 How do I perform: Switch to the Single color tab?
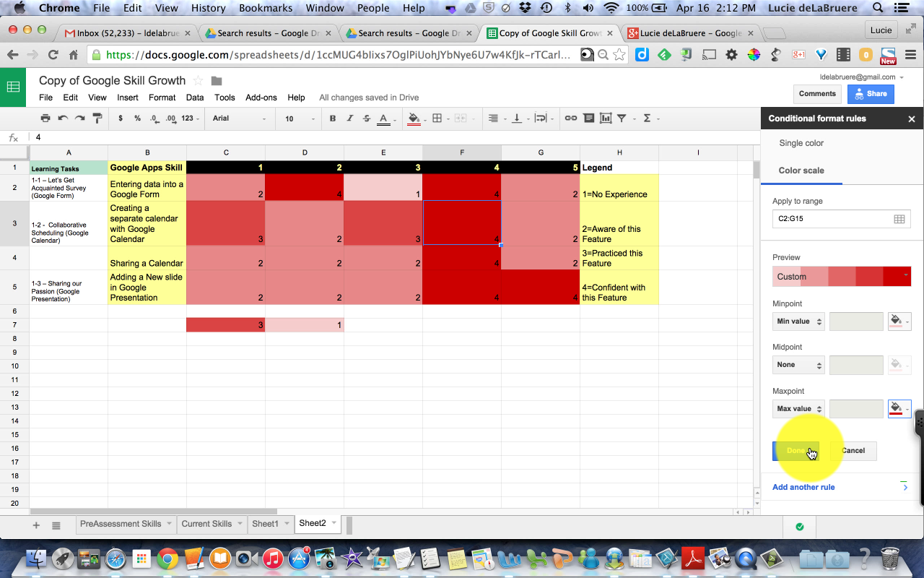(x=801, y=142)
